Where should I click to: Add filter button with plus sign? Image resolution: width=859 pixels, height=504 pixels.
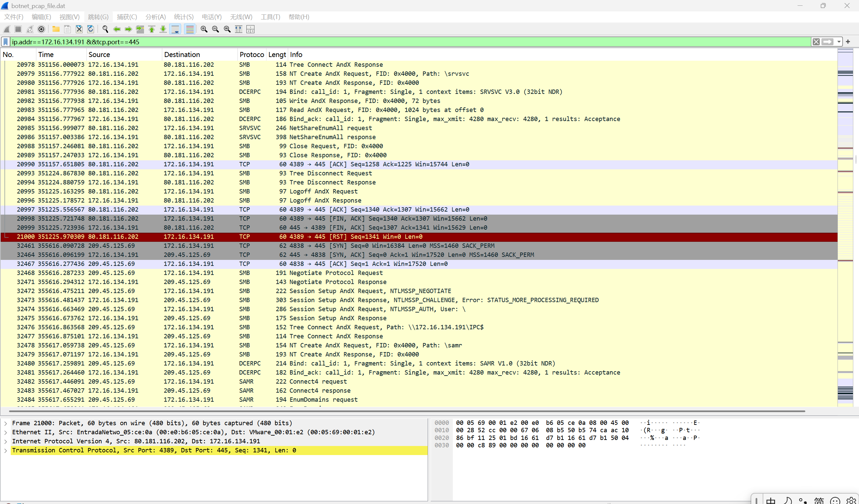848,42
